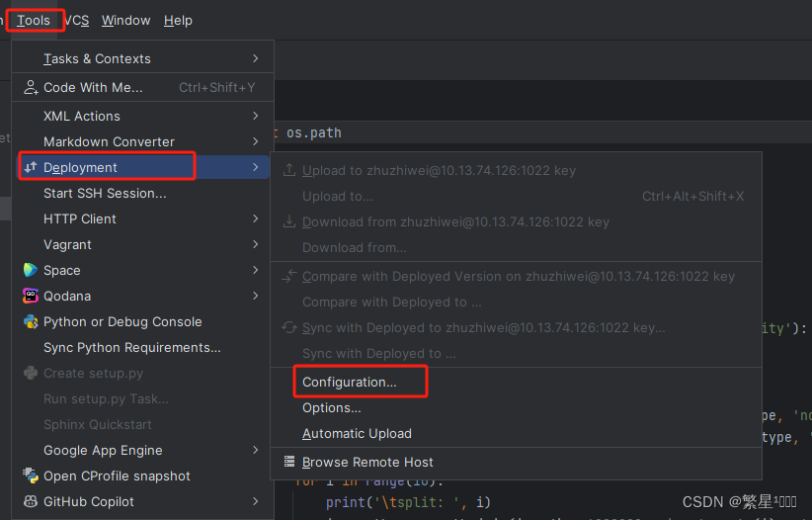Select Sphinx Quickstart entry
The height and width of the screenshot is (520, 812).
[x=143, y=425]
